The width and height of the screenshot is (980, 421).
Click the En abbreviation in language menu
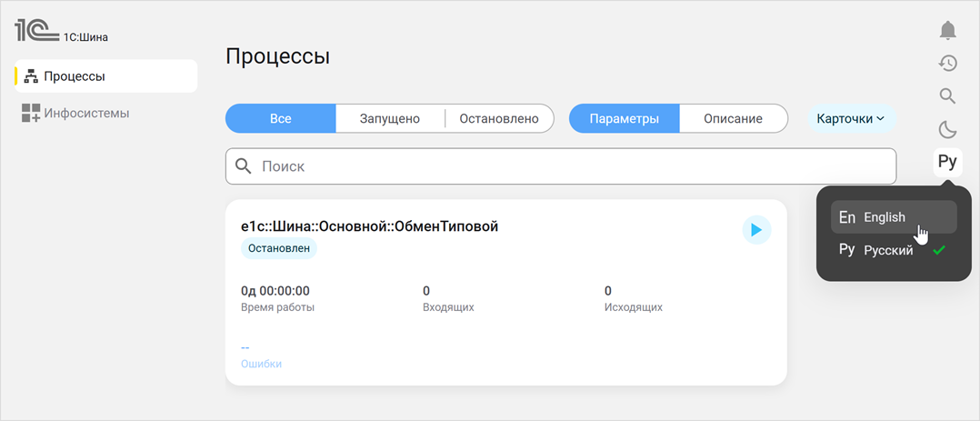click(x=847, y=217)
